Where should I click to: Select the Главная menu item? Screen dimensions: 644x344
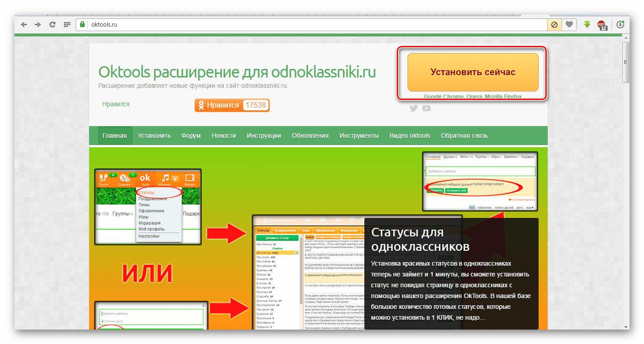(x=114, y=136)
